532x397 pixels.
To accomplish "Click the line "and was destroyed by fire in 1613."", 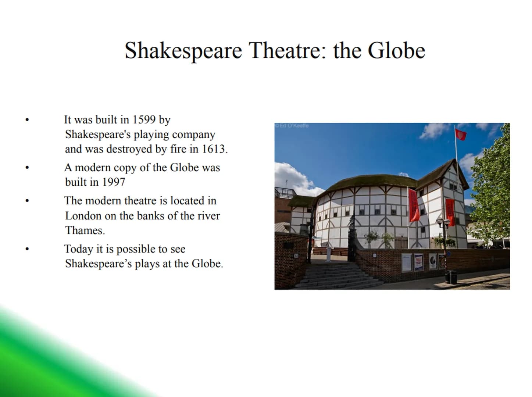I will click(x=146, y=149).
